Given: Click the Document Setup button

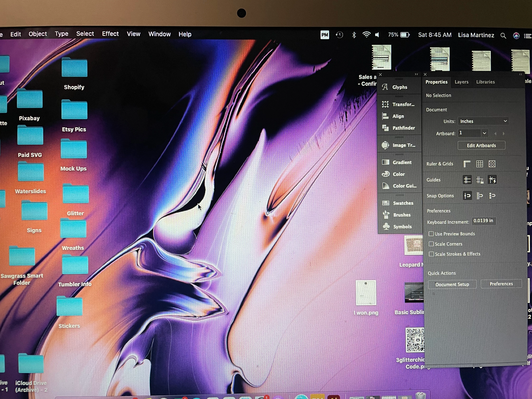Looking at the screenshot, I should (x=452, y=284).
